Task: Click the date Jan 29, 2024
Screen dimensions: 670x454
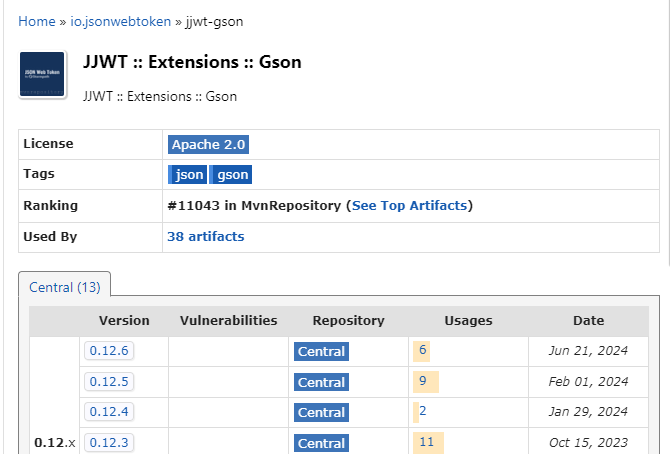Action: click(588, 411)
